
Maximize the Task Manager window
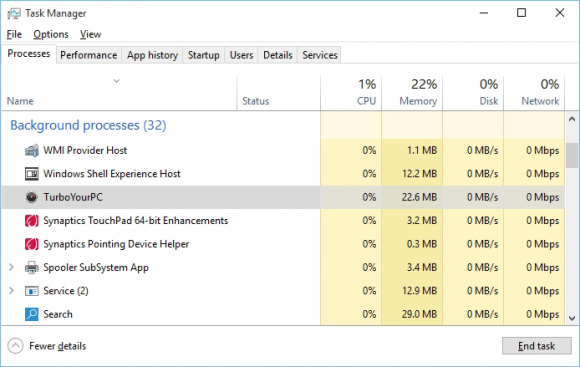pos(522,13)
